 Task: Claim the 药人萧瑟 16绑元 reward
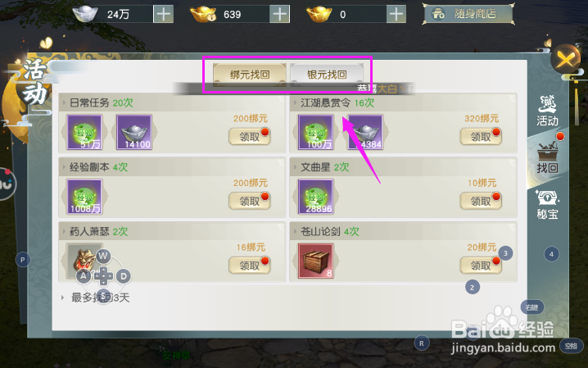250,266
